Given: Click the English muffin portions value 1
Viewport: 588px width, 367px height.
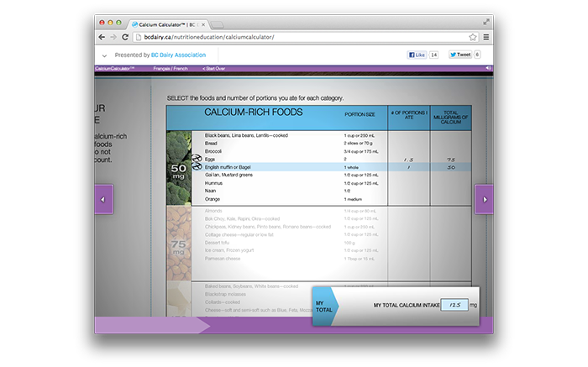Looking at the screenshot, I should [x=409, y=168].
